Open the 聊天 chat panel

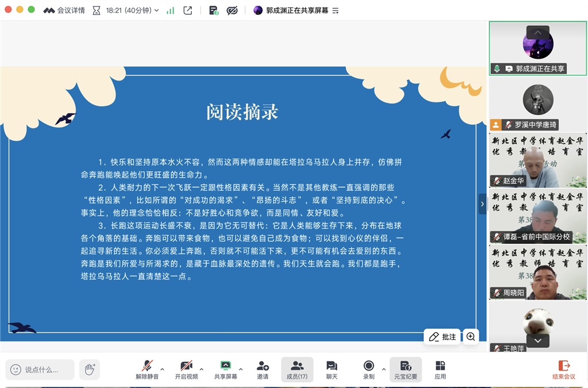[x=331, y=370]
